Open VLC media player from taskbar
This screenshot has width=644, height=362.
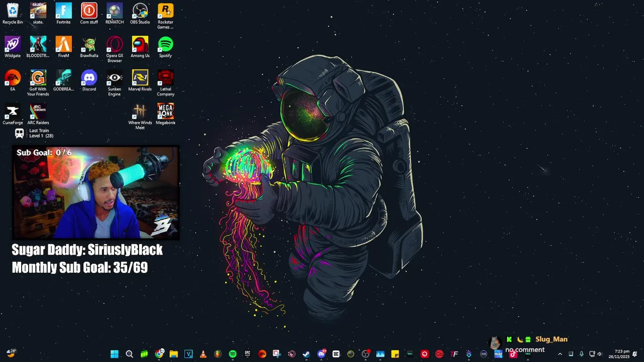pos(203,354)
